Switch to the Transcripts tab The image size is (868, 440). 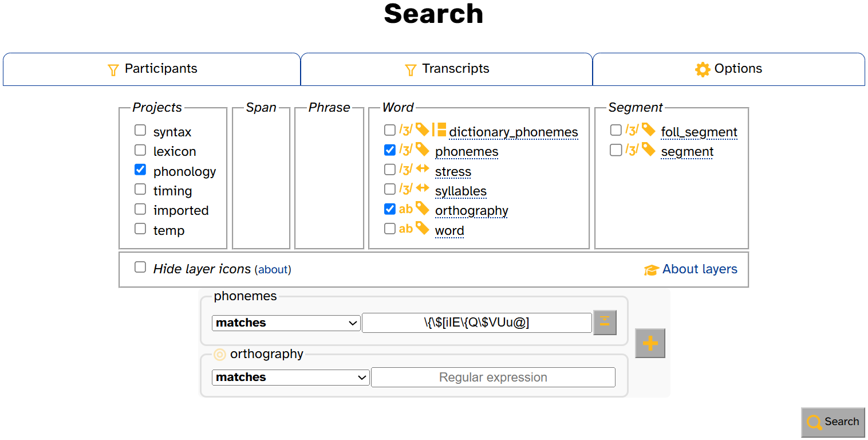tap(447, 69)
